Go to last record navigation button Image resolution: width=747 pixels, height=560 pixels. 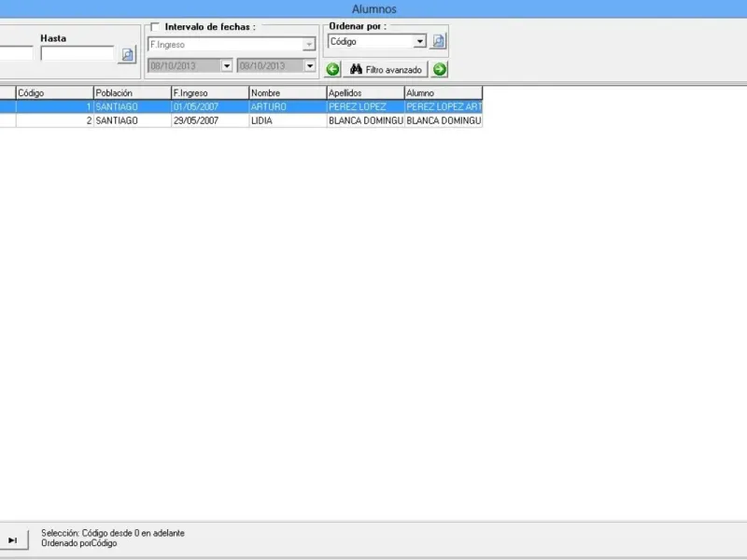point(13,540)
